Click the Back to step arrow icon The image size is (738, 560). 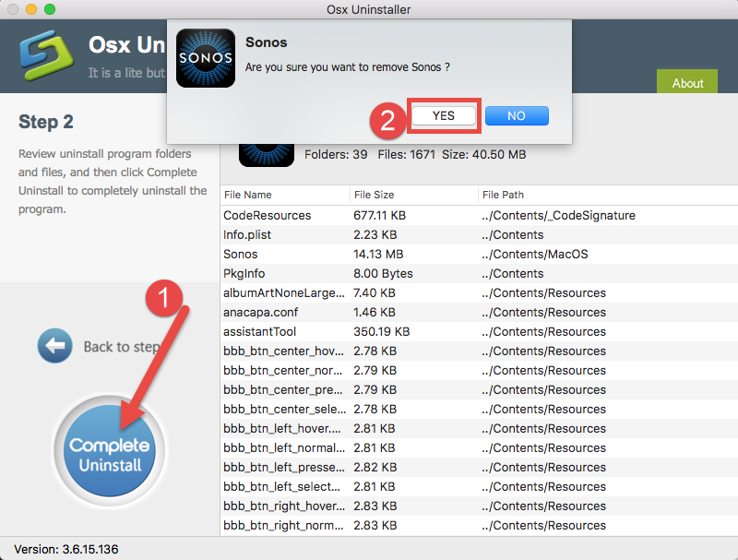tap(54, 345)
